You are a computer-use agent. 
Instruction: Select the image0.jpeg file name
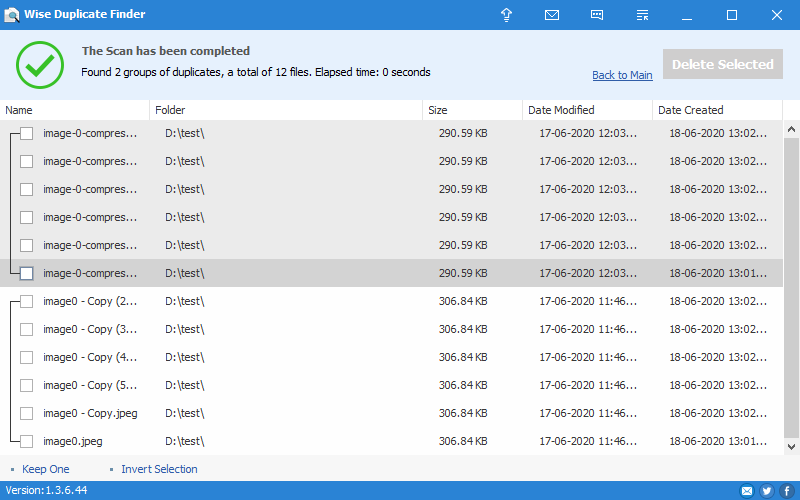coord(72,441)
